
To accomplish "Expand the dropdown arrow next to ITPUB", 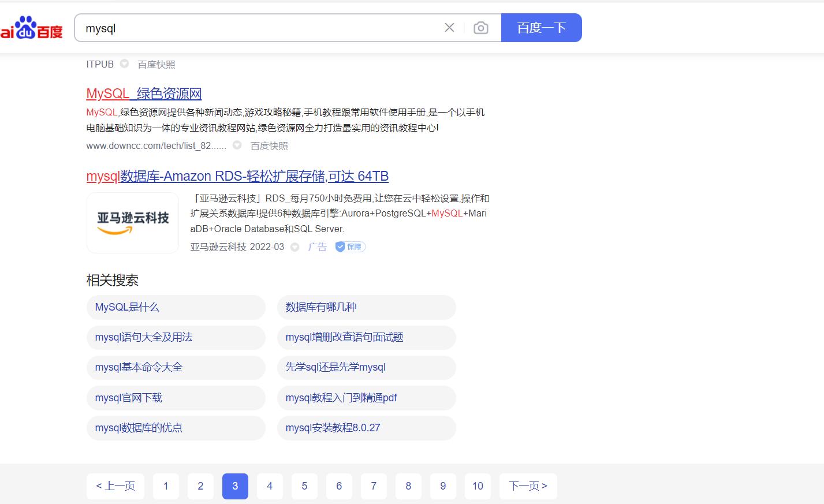I will (124, 64).
